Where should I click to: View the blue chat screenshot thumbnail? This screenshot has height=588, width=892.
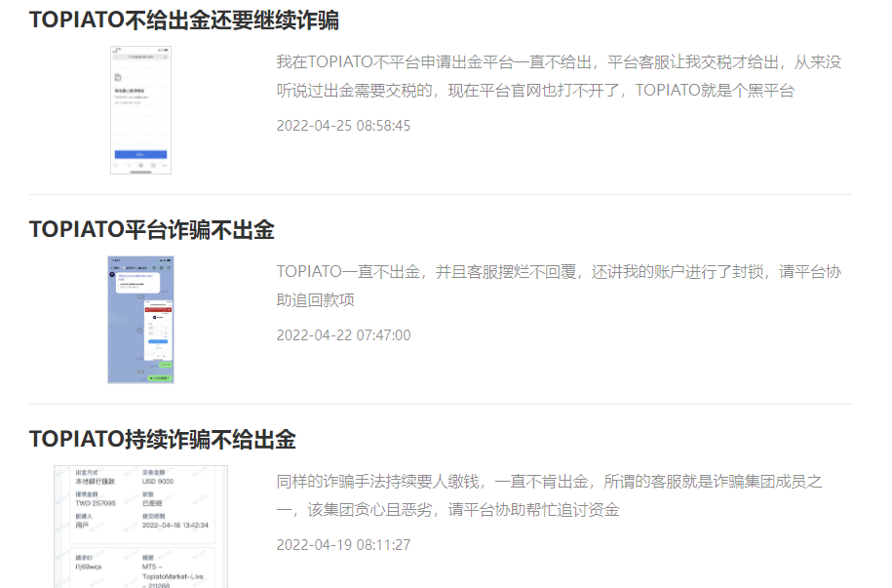(140, 320)
